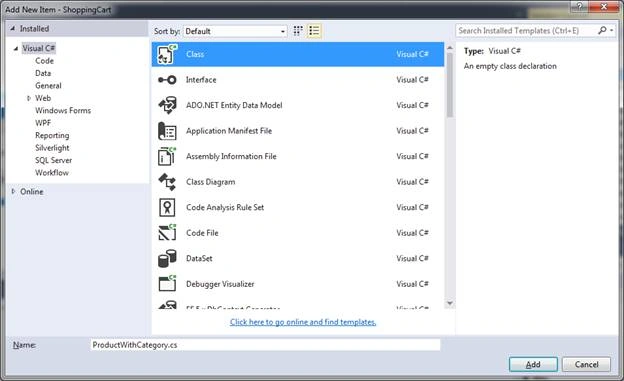Select the WPF category
The height and width of the screenshot is (381, 624).
point(43,123)
